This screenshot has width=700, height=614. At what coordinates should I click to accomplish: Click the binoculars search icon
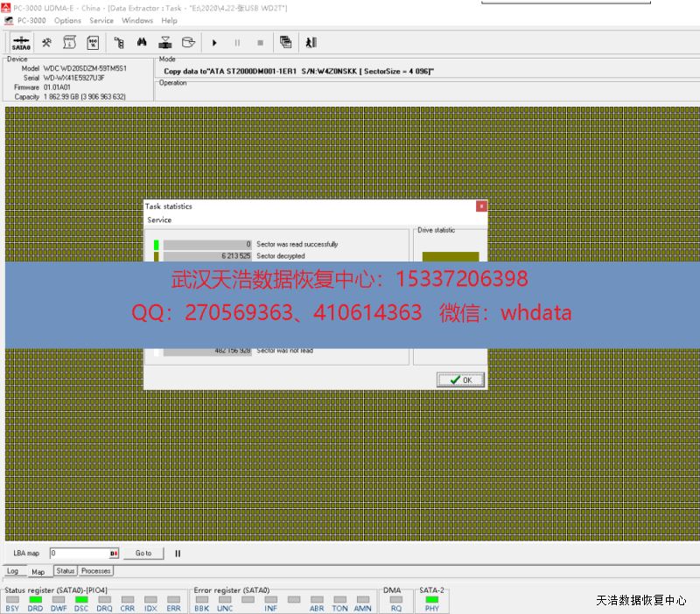click(x=141, y=42)
